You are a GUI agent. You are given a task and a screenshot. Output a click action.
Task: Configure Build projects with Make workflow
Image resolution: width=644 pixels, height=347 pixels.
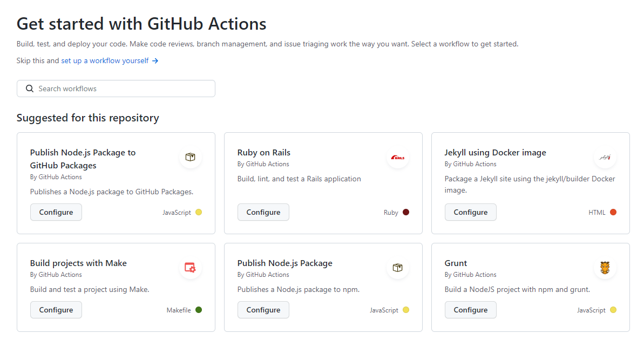(56, 310)
